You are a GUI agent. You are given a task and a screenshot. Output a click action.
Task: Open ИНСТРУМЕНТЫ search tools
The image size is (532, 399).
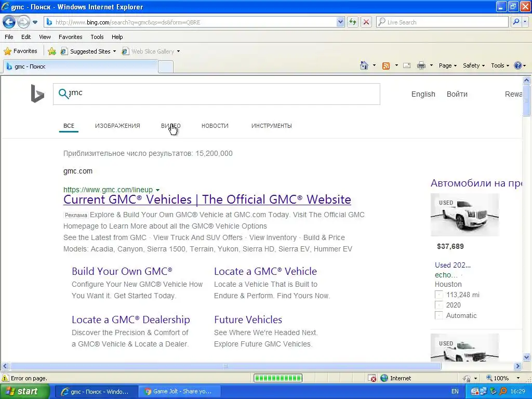point(271,126)
